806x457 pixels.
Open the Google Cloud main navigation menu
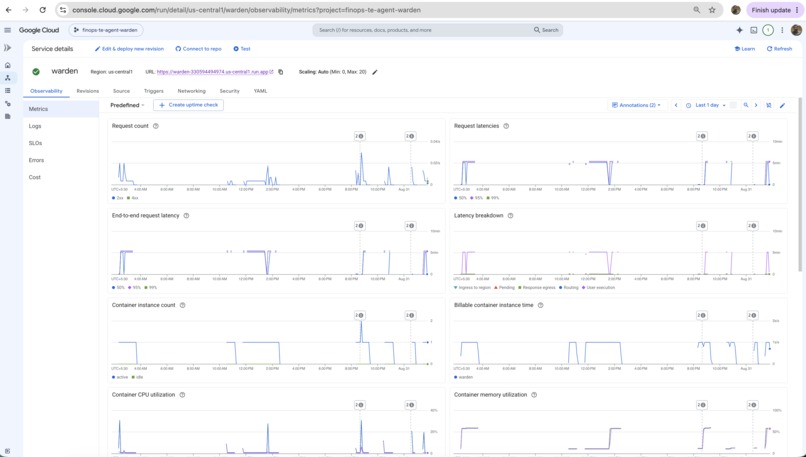(7, 30)
